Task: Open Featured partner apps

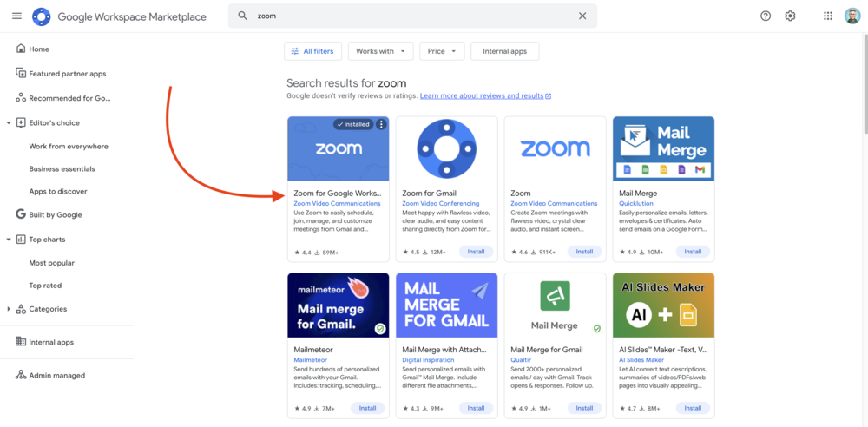Action: pyautogui.click(x=68, y=74)
